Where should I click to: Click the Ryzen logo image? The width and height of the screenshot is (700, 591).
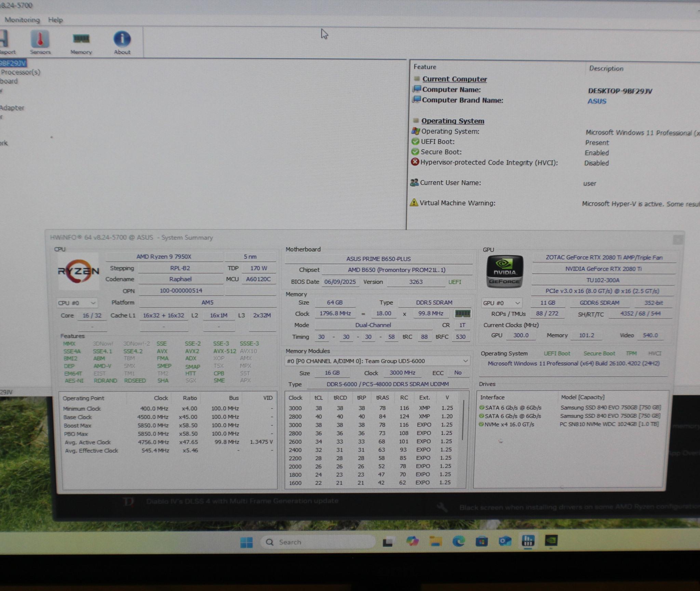[78, 271]
